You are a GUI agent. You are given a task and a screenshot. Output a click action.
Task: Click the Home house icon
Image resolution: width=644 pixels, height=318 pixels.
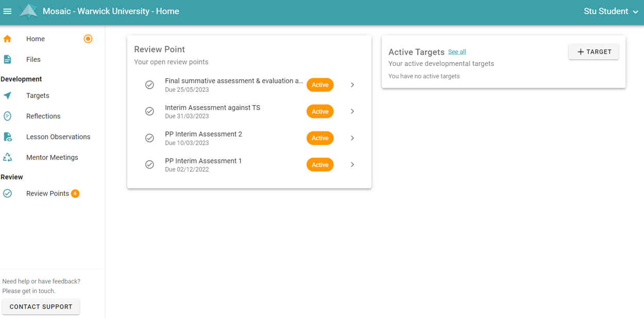click(7, 39)
